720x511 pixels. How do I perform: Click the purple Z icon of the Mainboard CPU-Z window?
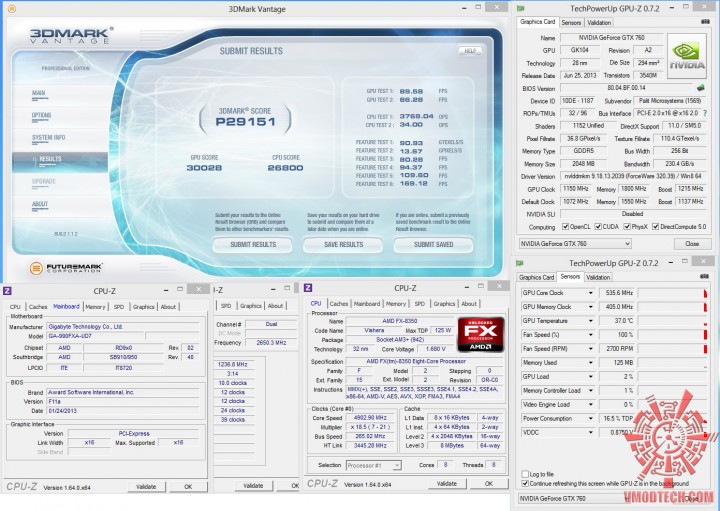(x=7, y=290)
